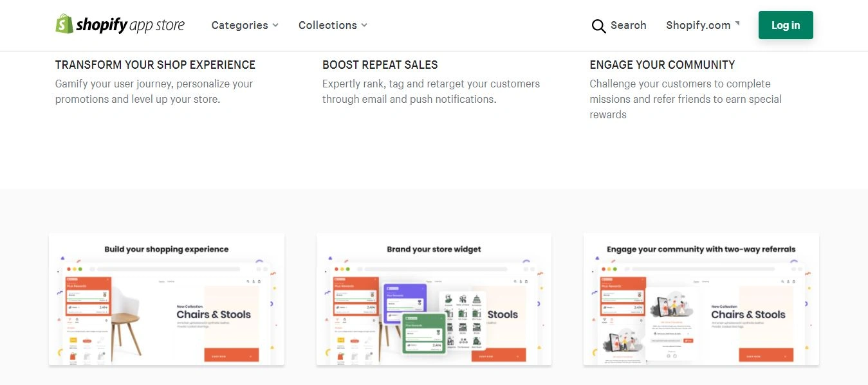Open the "Build your shopping experience" screenshot
The width and height of the screenshot is (868, 385).
pyautogui.click(x=167, y=300)
